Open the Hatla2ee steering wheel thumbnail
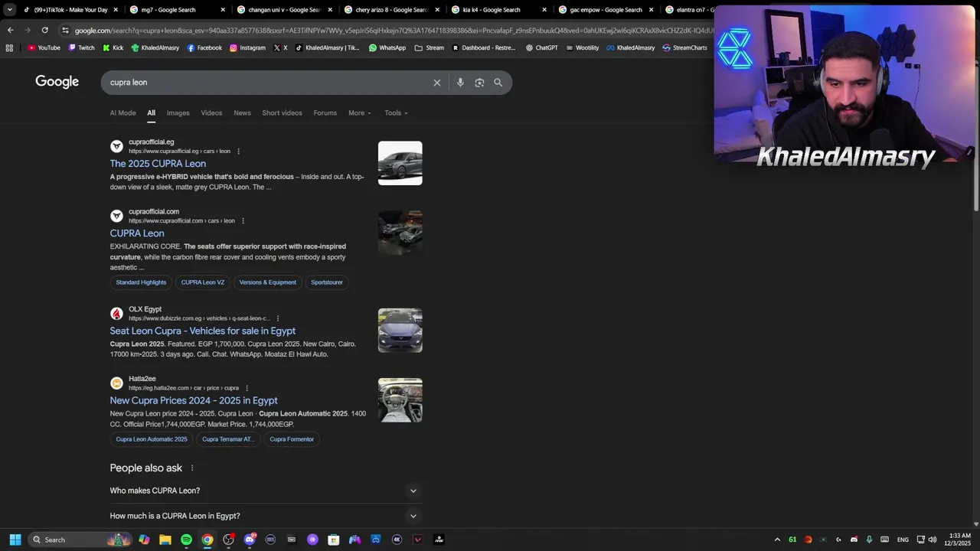The image size is (980, 551). (x=400, y=400)
